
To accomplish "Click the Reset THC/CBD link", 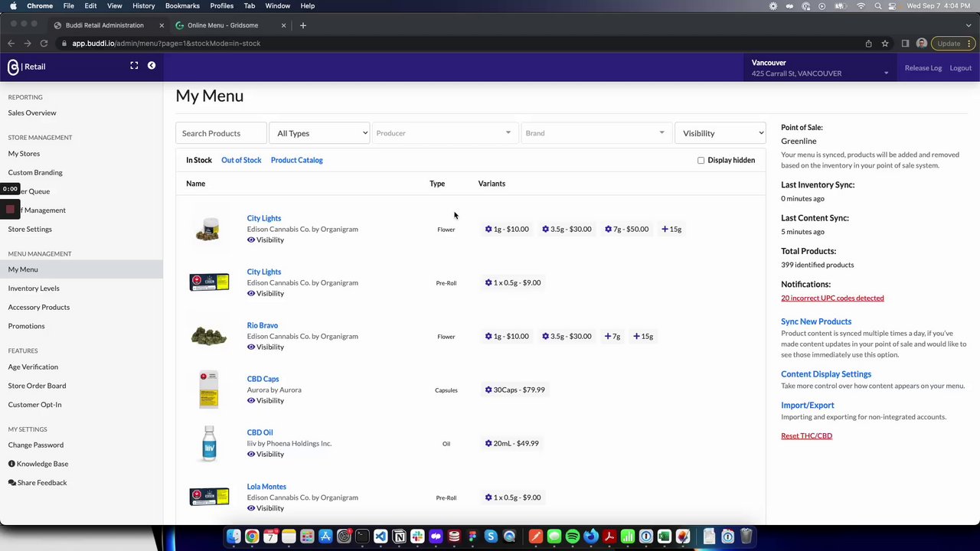I will click(806, 436).
